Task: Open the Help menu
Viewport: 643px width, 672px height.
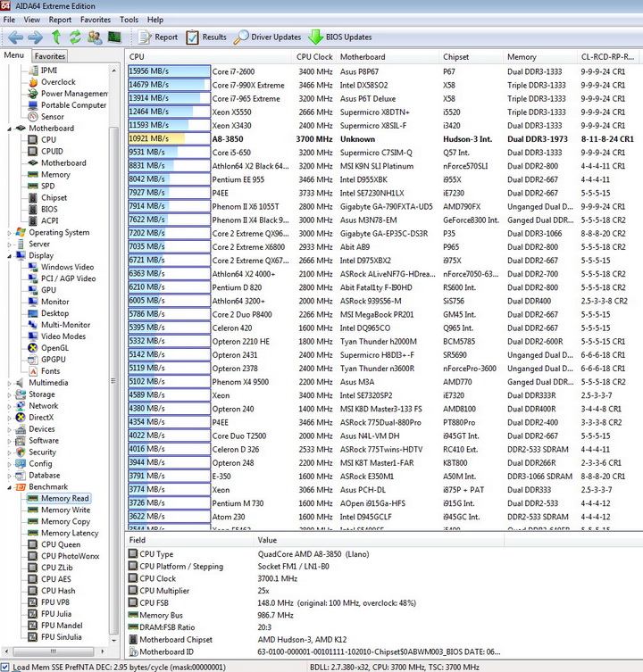Action: 155,20
